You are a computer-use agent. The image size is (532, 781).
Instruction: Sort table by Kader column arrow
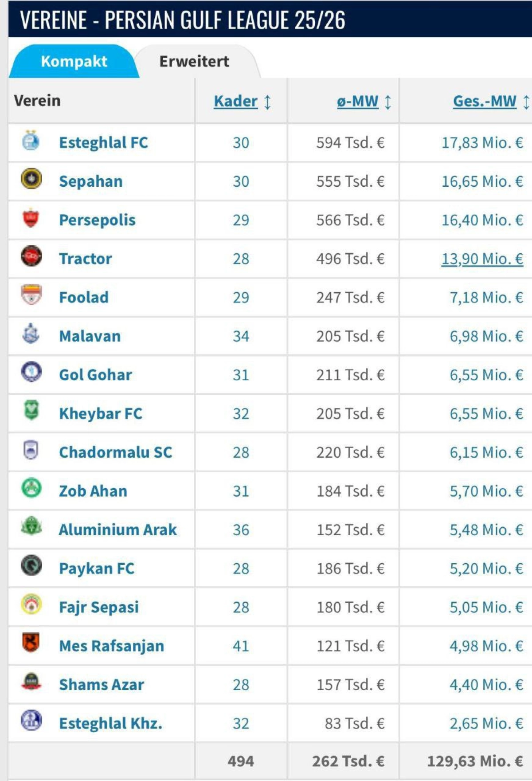267,102
